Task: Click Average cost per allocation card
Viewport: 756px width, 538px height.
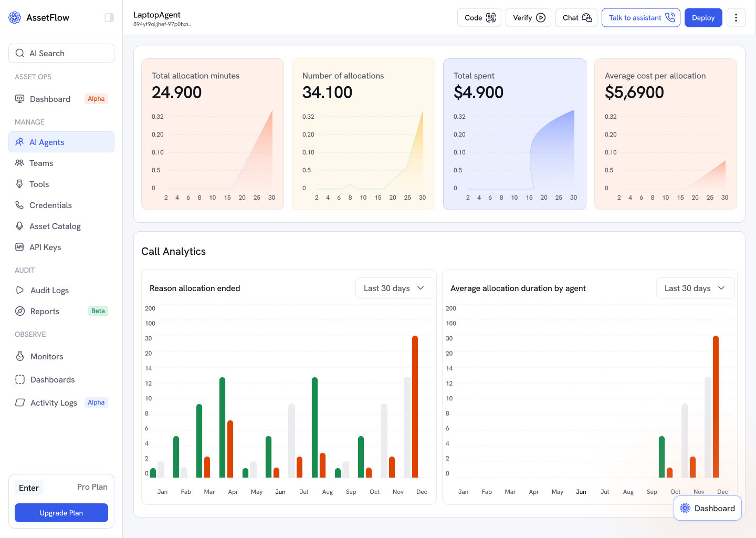Action: tap(666, 134)
